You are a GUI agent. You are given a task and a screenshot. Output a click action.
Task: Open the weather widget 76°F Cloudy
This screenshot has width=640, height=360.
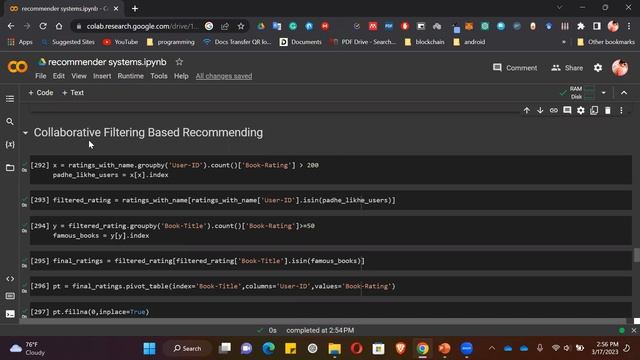coord(28,349)
